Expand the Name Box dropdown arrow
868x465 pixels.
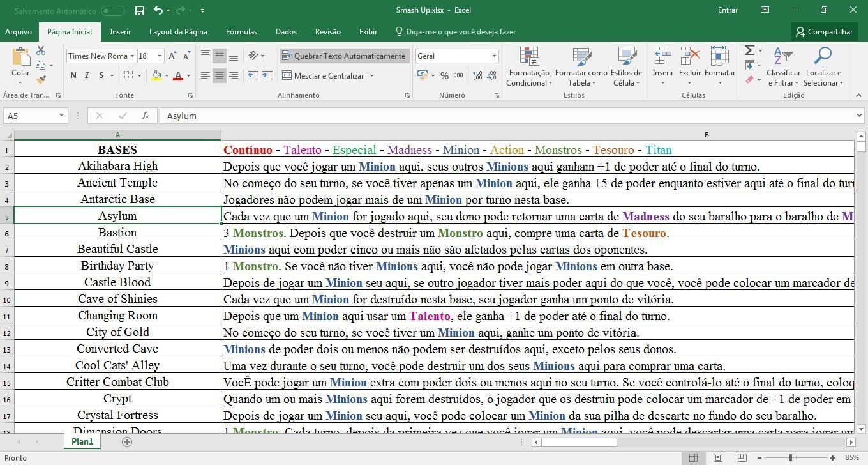[61, 116]
